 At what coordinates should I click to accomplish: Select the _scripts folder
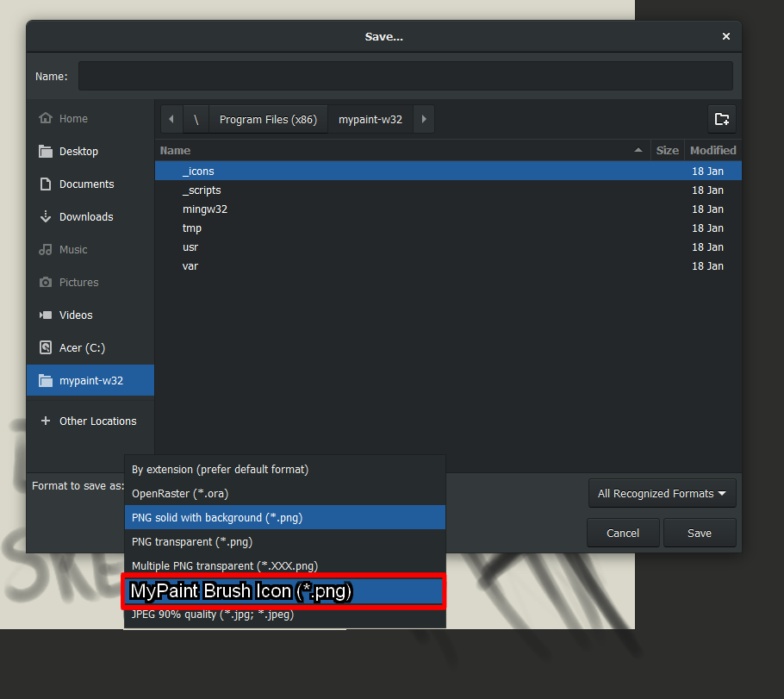point(448,190)
